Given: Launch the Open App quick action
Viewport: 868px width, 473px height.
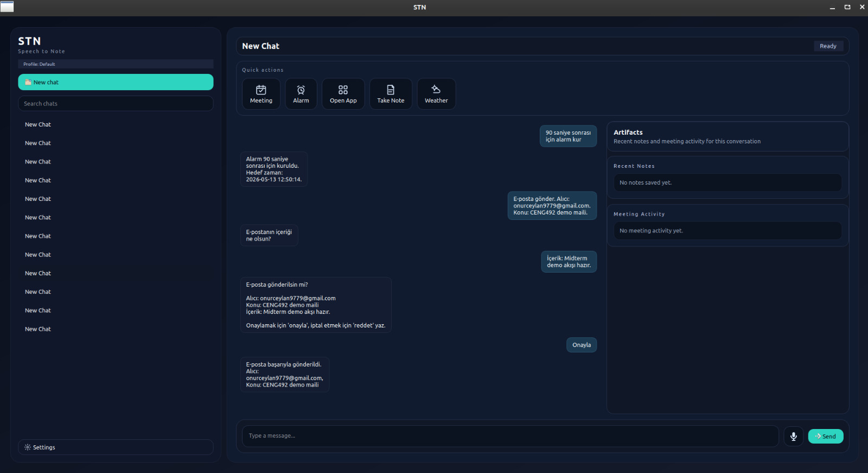Looking at the screenshot, I should (343, 94).
